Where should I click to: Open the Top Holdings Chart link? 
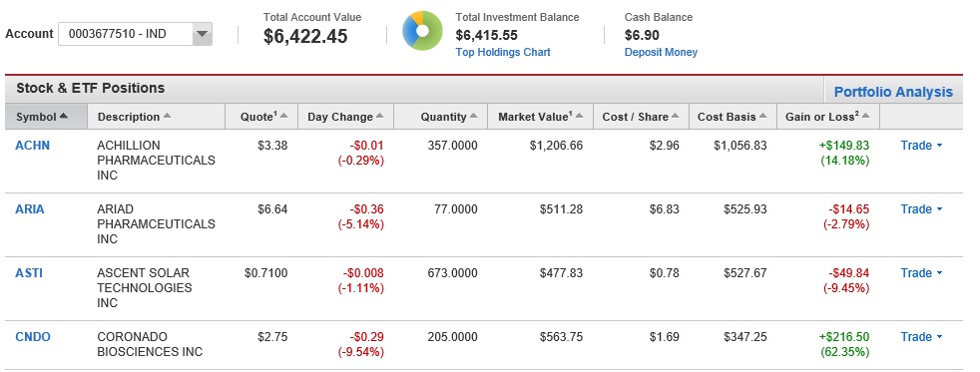click(x=503, y=53)
